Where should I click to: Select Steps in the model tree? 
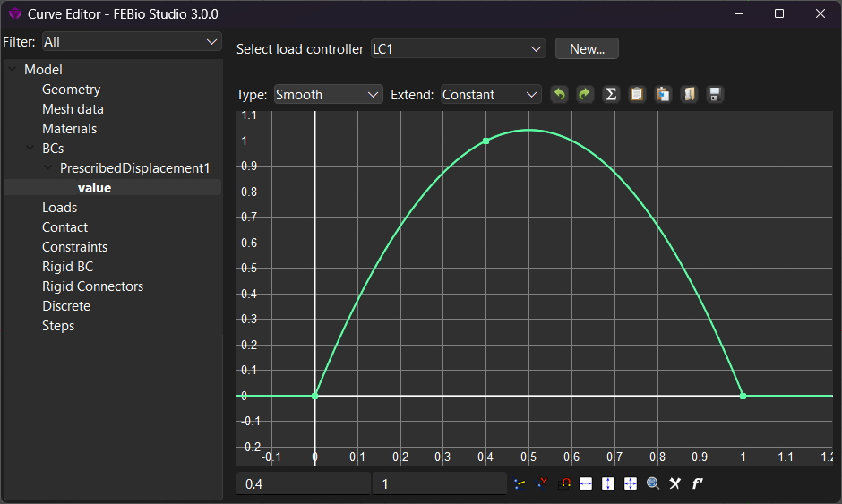[58, 325]
